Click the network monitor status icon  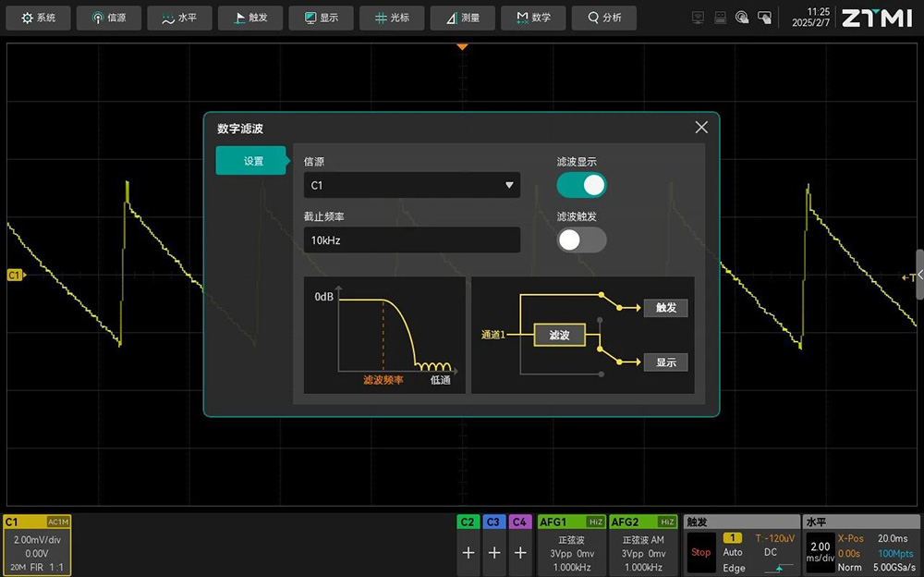[699, 18]
